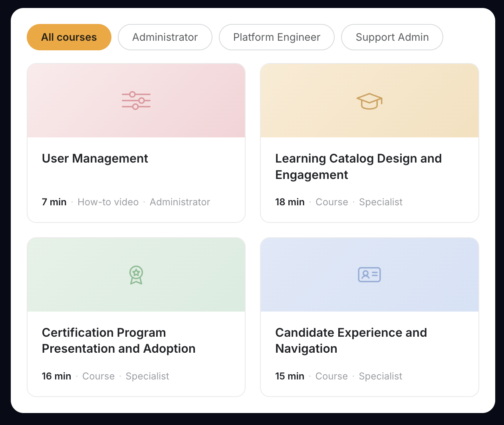Click Course label on Candidate Experience card
The image size is (504, 425).
(331, 376)
